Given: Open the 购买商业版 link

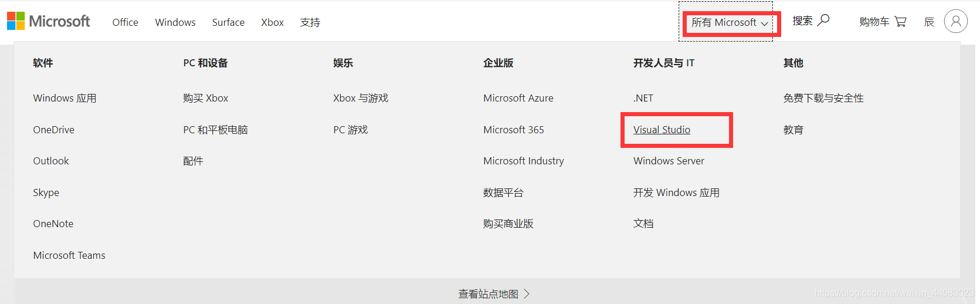Looking at the screenshot, I should pyautogui.click(x=508, y=224).
